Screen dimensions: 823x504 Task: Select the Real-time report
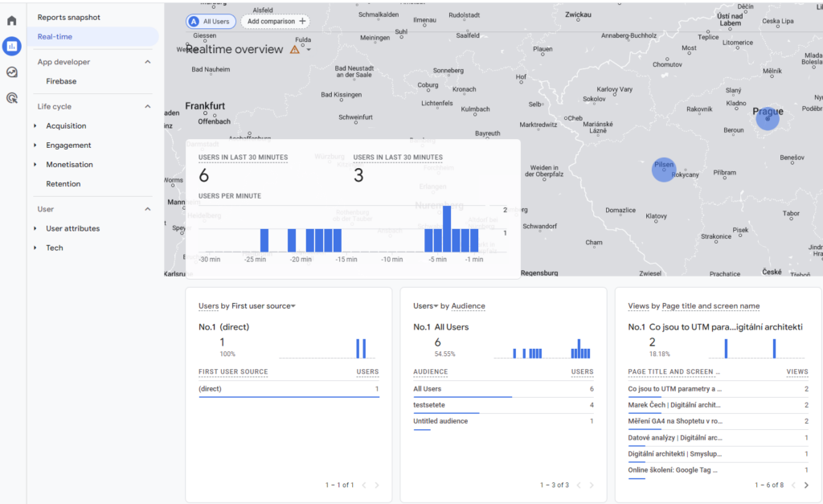[x=93, y=37]
